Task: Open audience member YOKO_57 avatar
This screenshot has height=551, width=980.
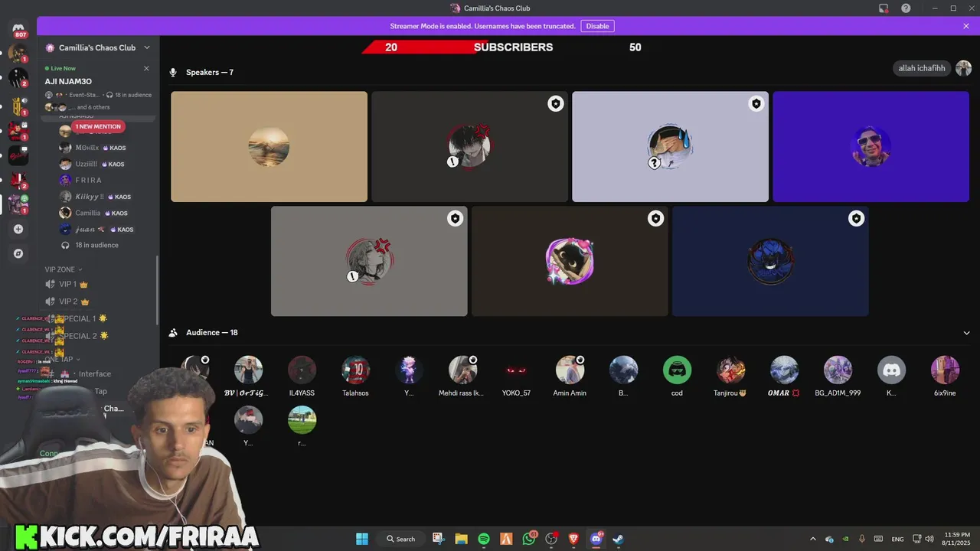Action: click(516, 370)
